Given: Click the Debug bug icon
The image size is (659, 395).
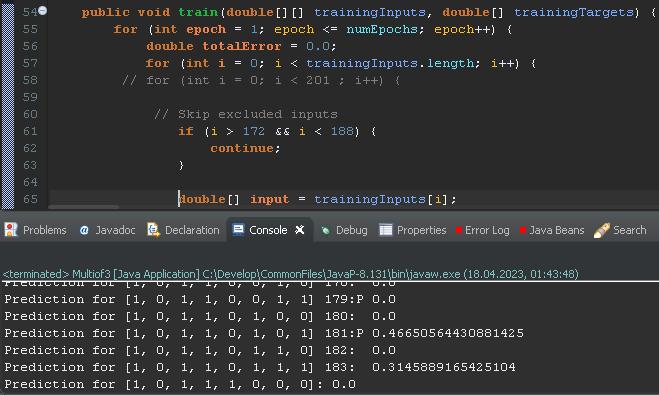Looking at the screenshot, I should click(326, 230).
